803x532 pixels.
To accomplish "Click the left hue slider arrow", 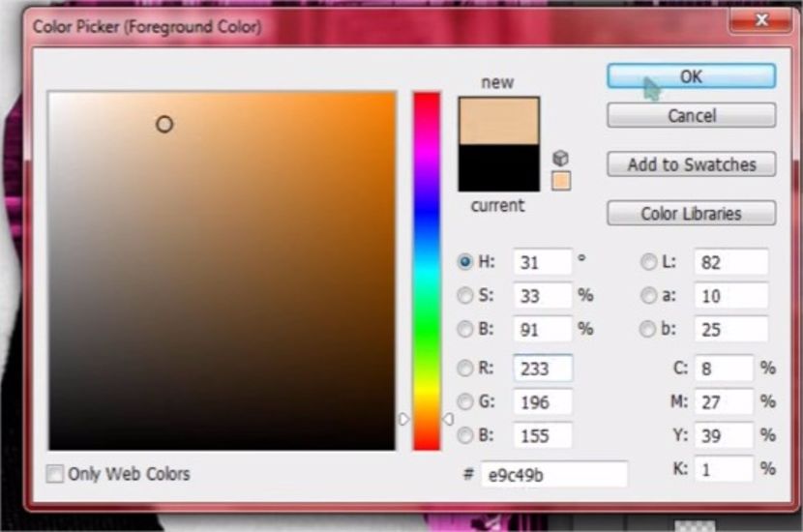I will click(x=404, y=419).
